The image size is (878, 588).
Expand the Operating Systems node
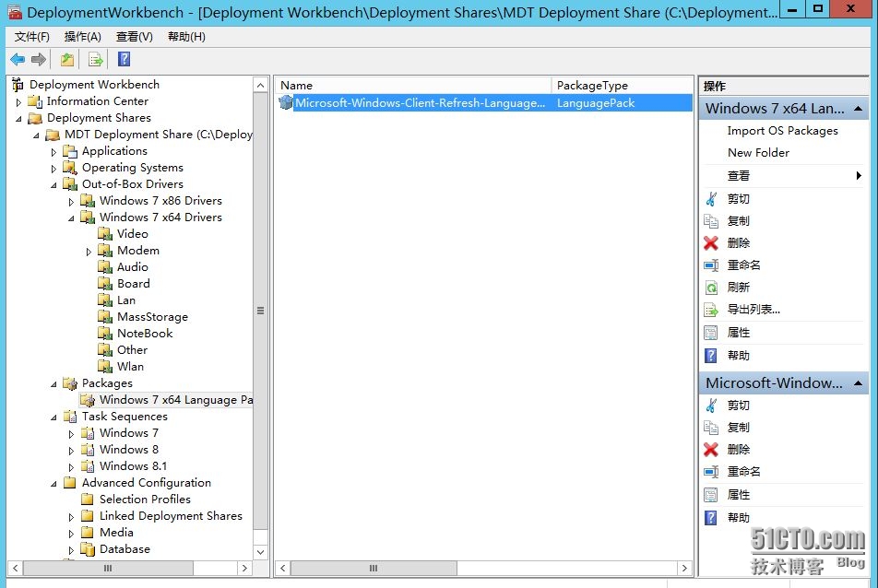click(x=53, y=169)
